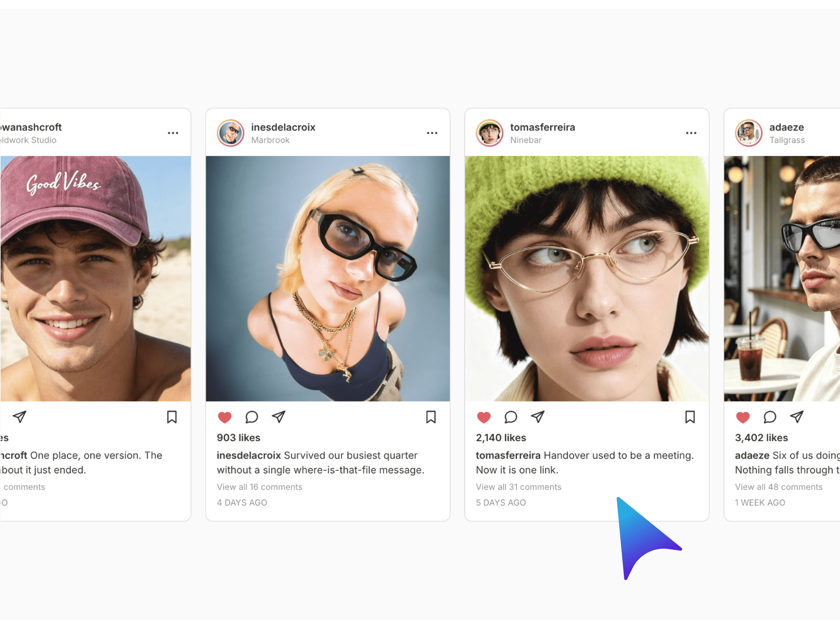Open the green beanie portrait photo
The width and height of the screenshot is (840, 630).
click(587, 278)
